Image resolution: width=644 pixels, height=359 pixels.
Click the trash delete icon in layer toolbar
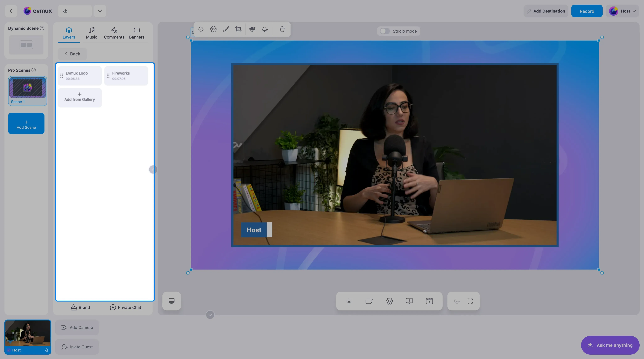[x=282, y=29]
